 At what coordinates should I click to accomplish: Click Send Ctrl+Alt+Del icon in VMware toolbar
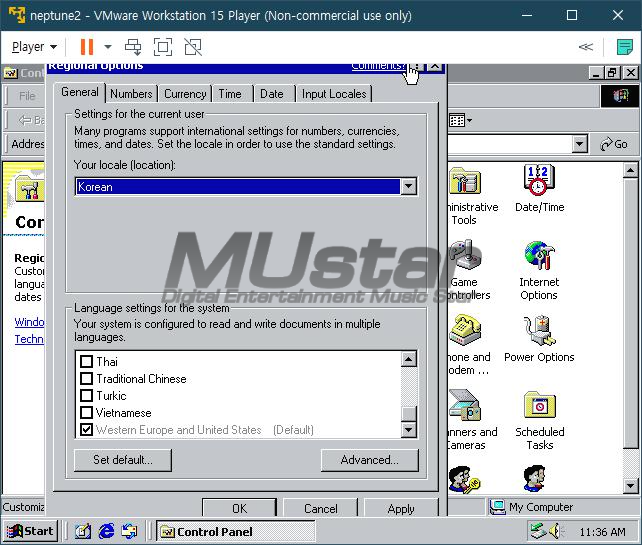(133, 47)
